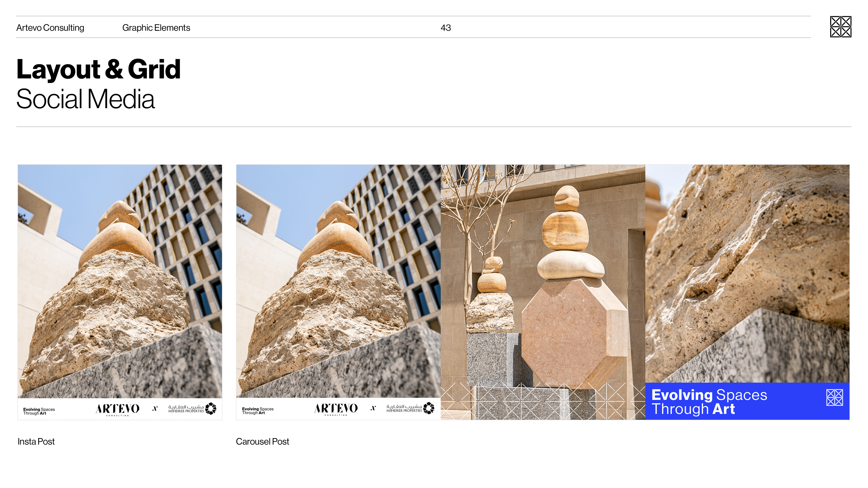Click the Carousel Post caption label
This screenshot has height=488, width=868.
pos(262,441)
